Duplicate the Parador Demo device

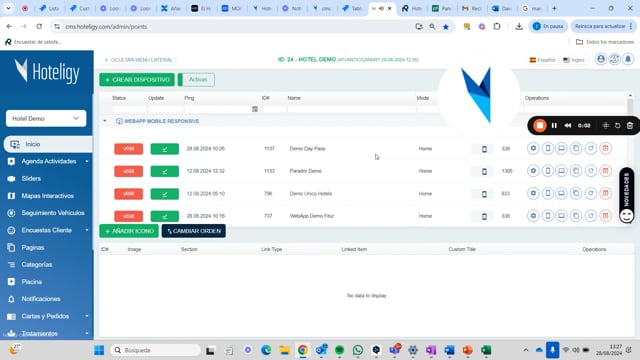click(576, 171)
